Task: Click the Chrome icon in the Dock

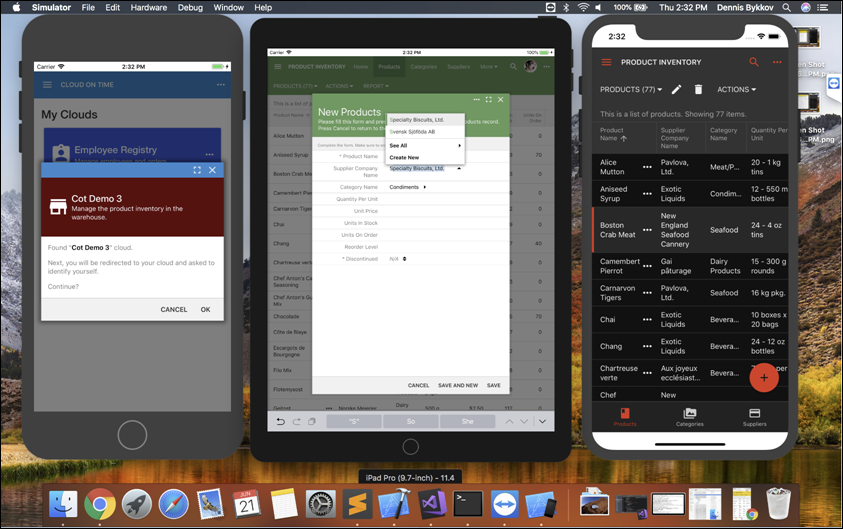Action: [x=99, y=504]
